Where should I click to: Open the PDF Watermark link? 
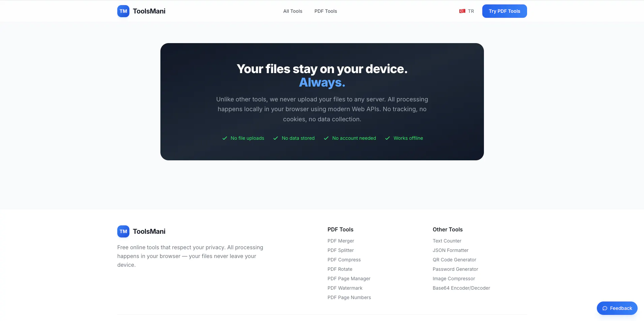tap(345, 288)
